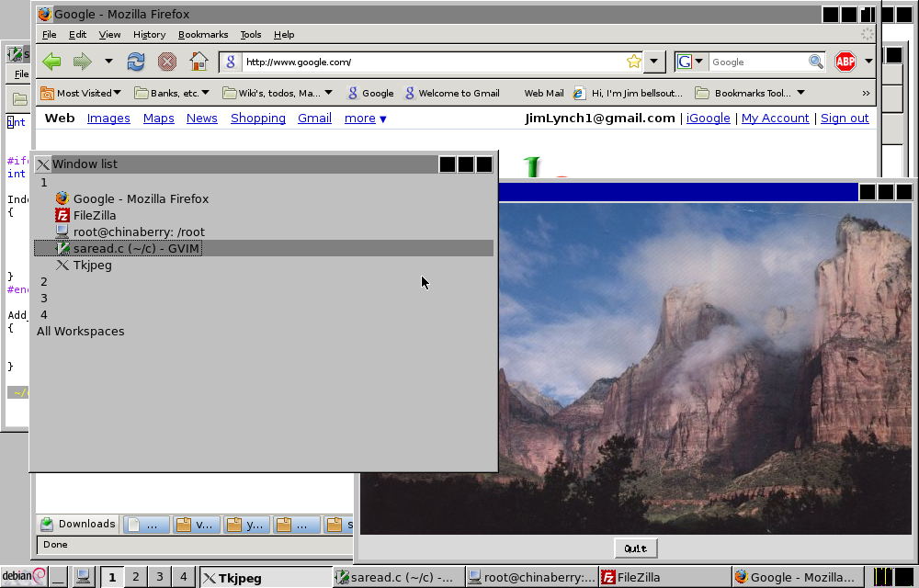919x588 pixels.
Task: Expand the search engine selector dropdown
Action: tap(690, 62)
